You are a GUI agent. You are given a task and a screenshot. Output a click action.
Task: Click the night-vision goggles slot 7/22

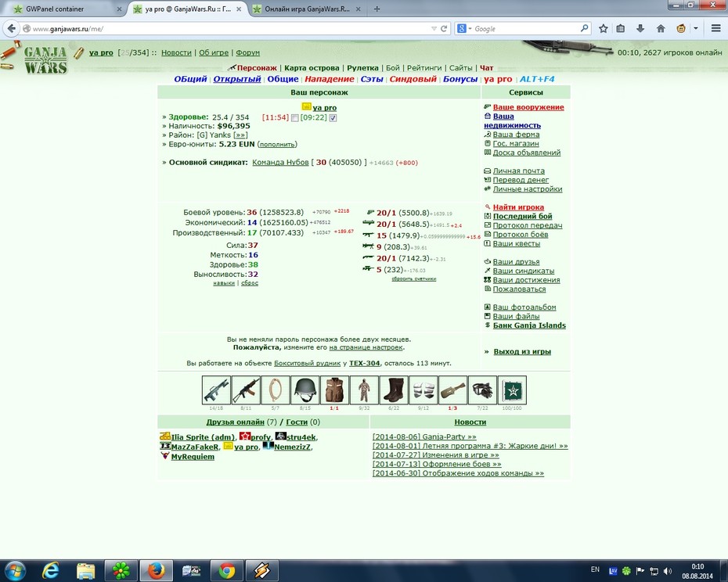[482, 390]
